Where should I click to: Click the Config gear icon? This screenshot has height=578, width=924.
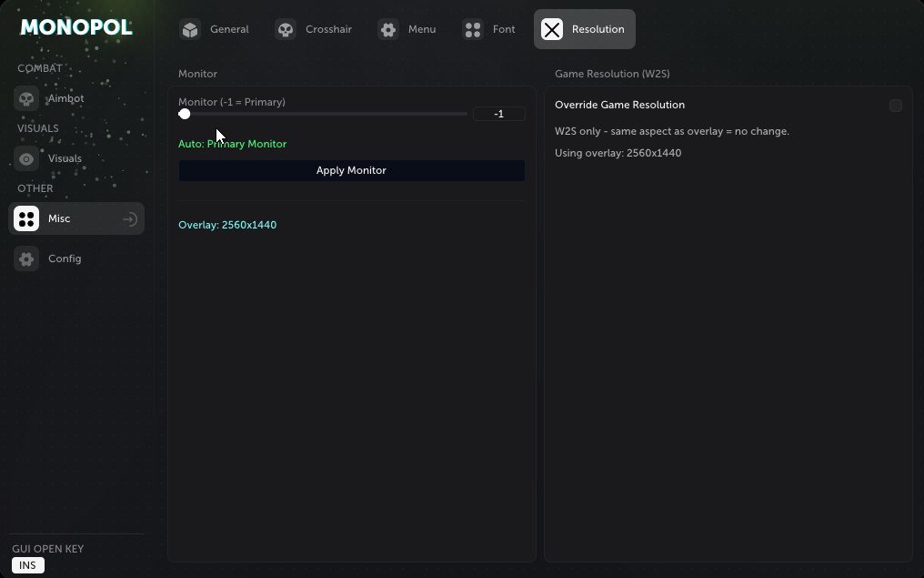point(26,259)
